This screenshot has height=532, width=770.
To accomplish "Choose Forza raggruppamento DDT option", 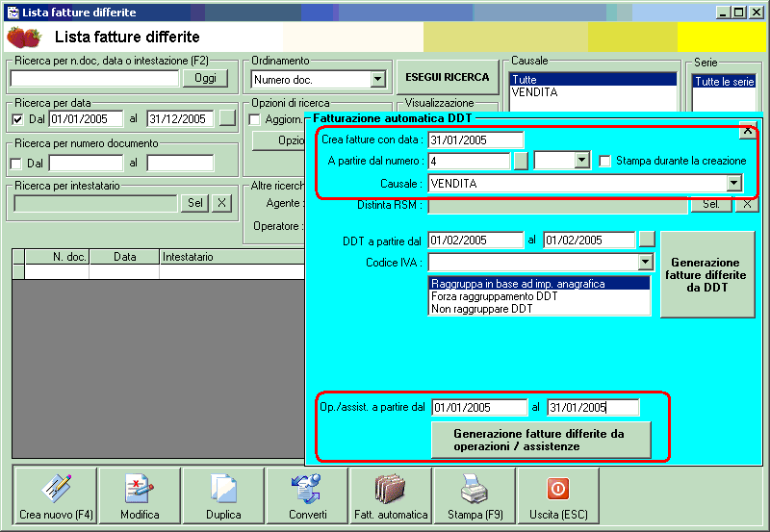I will coord(539,296).
